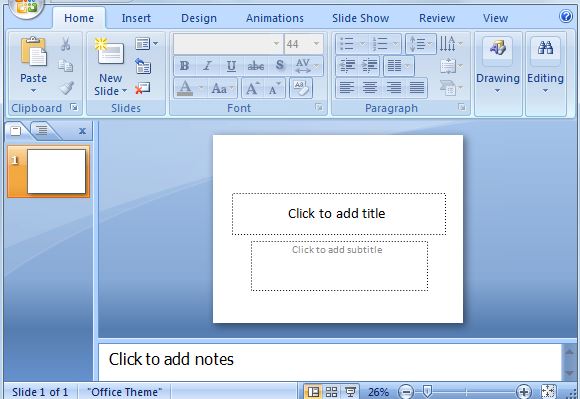Image resolution: width=580 pixels, height=399 pixels.
Task: Justify paragraph text
Action: pos(417,88)
